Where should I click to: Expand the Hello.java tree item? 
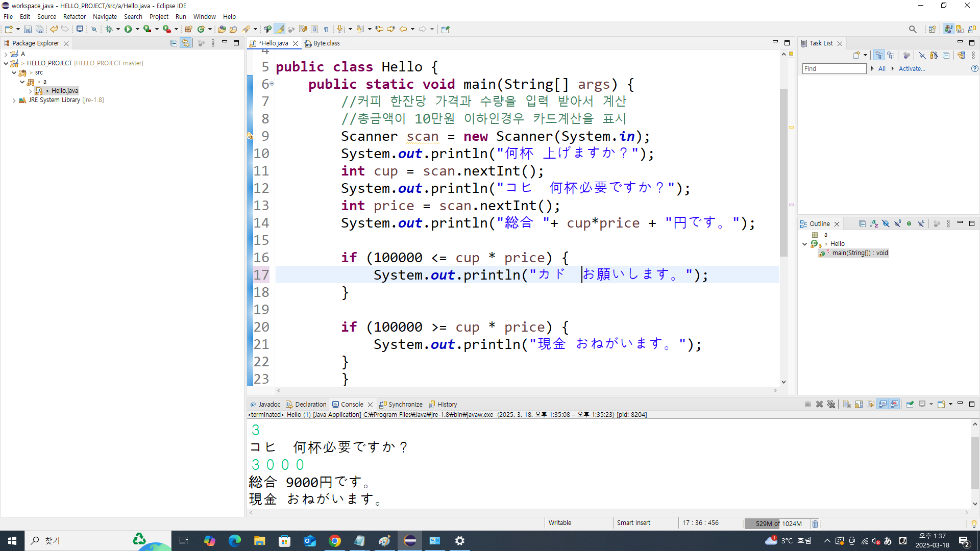[30, 91]
